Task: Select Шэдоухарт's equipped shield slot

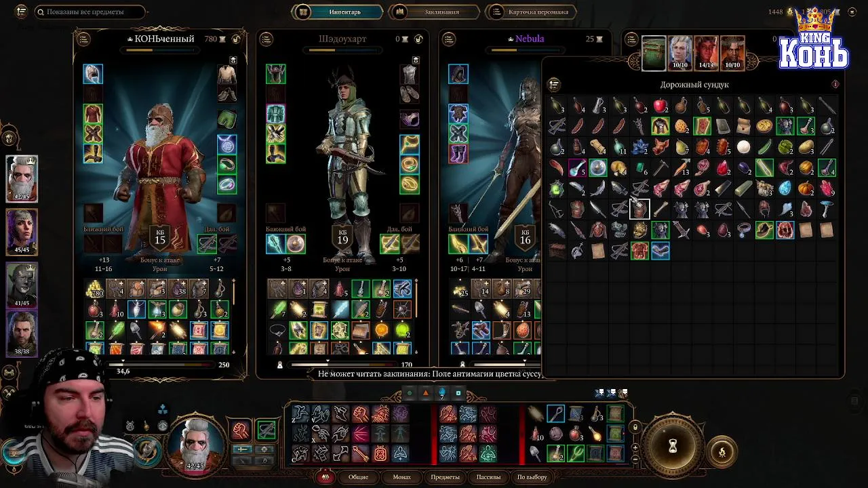Action: click(x=295, y=243)
